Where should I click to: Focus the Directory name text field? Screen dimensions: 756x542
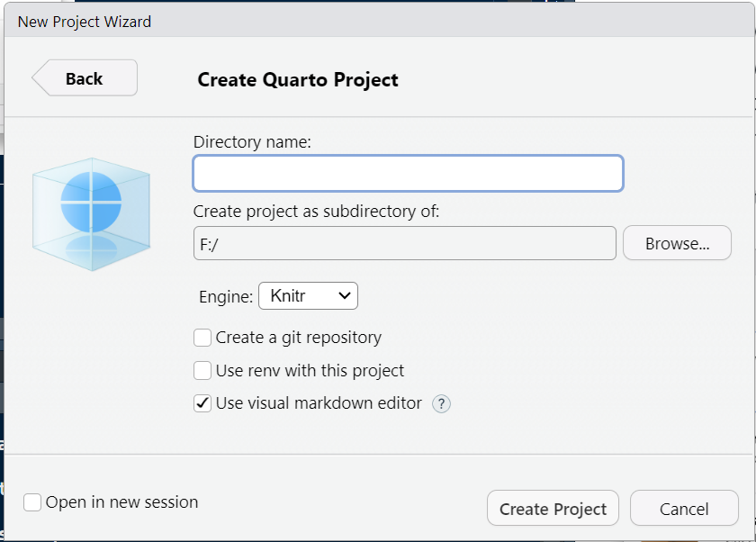408,173
